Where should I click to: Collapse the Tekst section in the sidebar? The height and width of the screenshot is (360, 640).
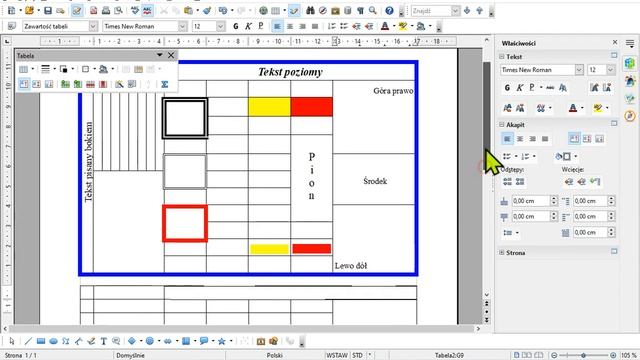[502, 57]
